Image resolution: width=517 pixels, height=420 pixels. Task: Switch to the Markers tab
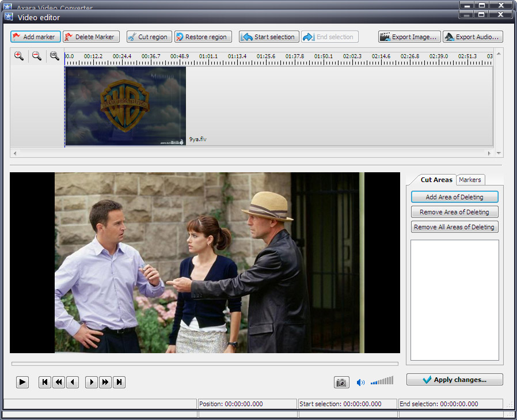click(470, 180)
